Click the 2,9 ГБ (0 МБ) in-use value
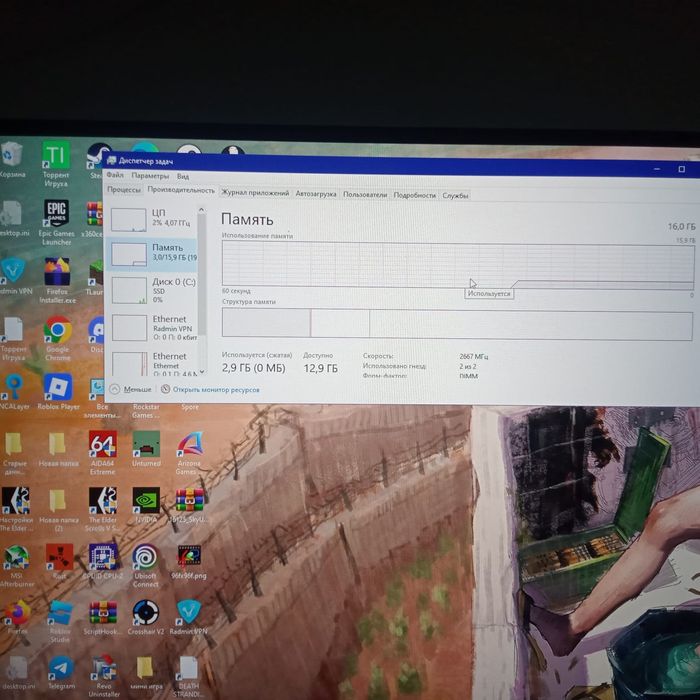Image resolution: width=700 pixels, height=700 pixels. (x=253, y=368)
